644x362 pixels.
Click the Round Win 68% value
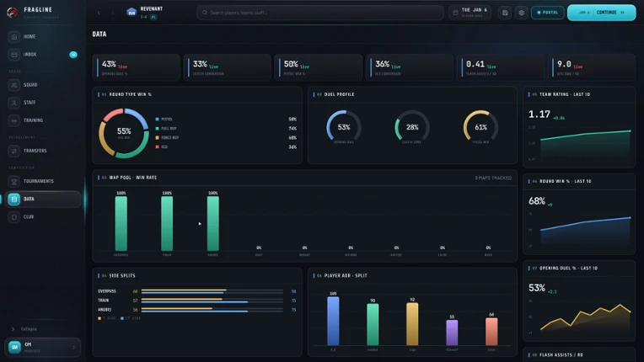537,201
